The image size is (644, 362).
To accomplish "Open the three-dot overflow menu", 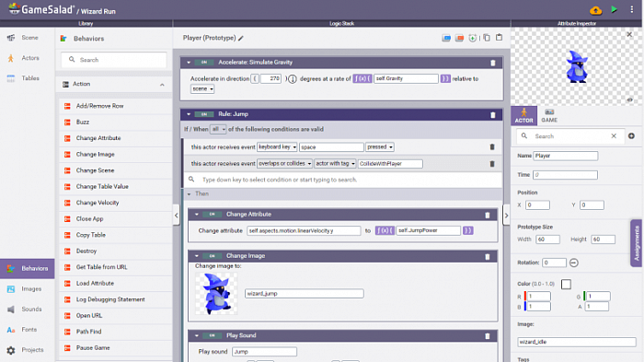I will (632, 9).
